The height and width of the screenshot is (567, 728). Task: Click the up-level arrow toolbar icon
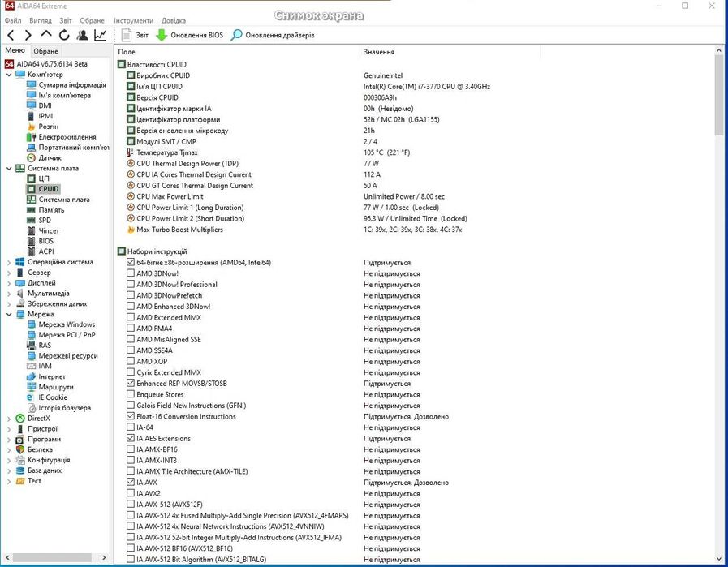(x=46, y=34)
